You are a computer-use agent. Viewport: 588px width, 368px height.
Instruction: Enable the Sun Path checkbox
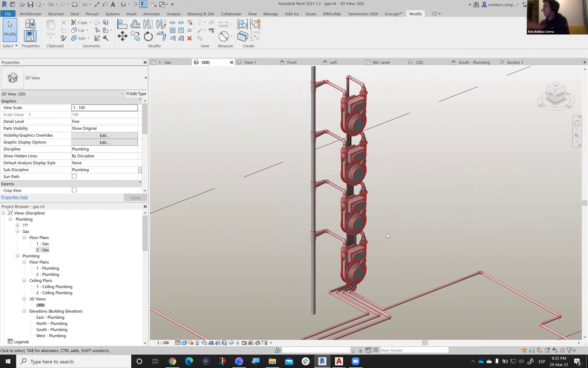click(74, 177)
